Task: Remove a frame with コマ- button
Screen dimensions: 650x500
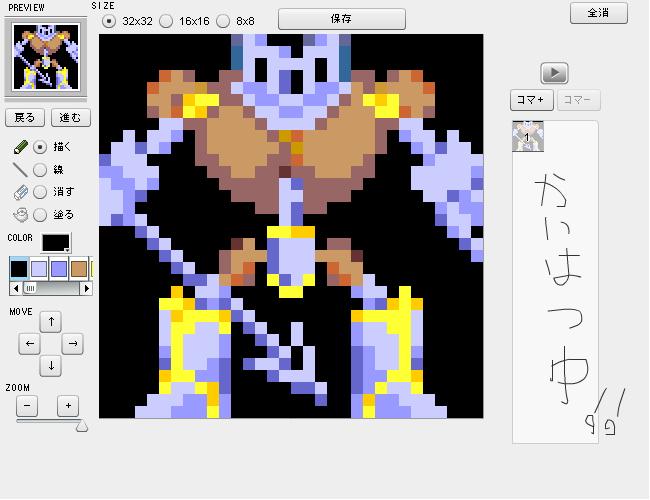Action: [579, 100]
